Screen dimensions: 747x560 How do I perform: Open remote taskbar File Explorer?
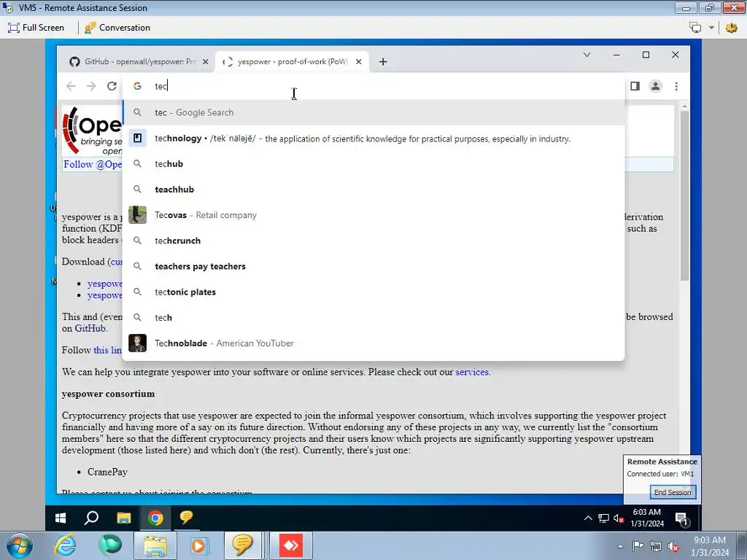click(x=123, y=518)
